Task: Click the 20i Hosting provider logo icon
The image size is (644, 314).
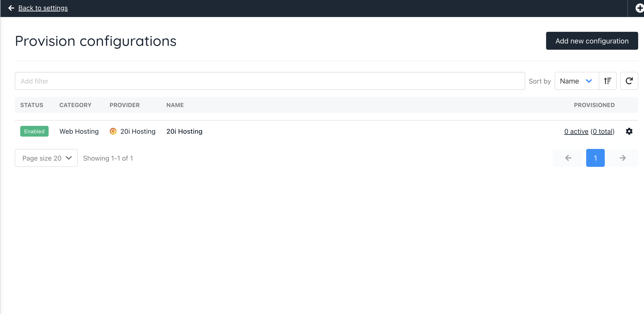Action: point(113,131)
